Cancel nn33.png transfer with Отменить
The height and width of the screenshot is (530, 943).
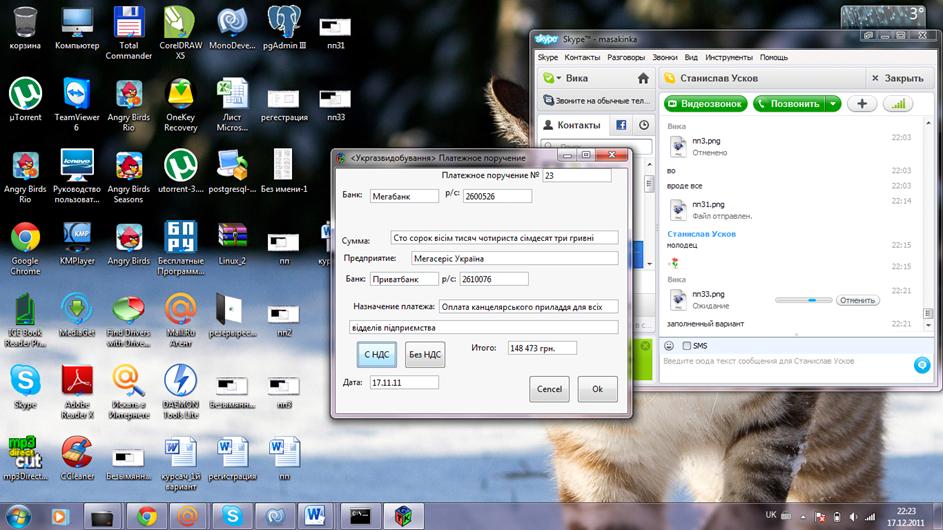coord(857,300)
